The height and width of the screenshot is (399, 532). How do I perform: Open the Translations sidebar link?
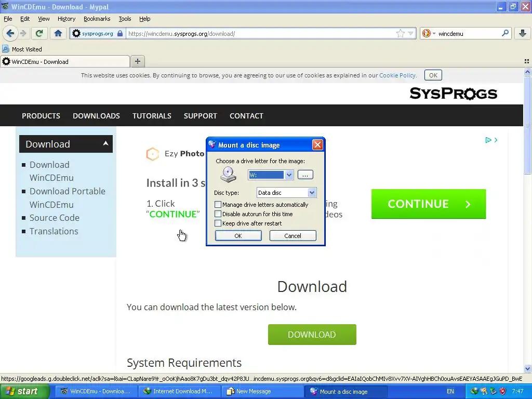(x=54, y=231)
